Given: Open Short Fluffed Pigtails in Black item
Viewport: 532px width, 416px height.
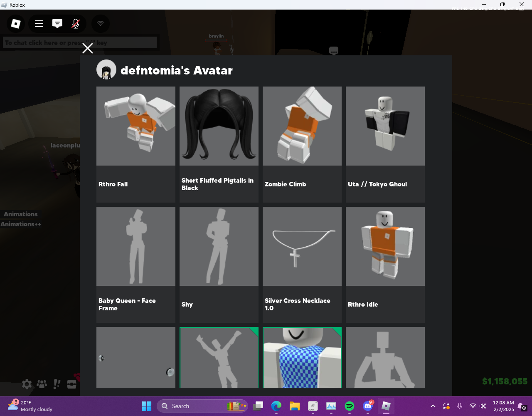Looking at the screenshot, I should click(219, 144).
